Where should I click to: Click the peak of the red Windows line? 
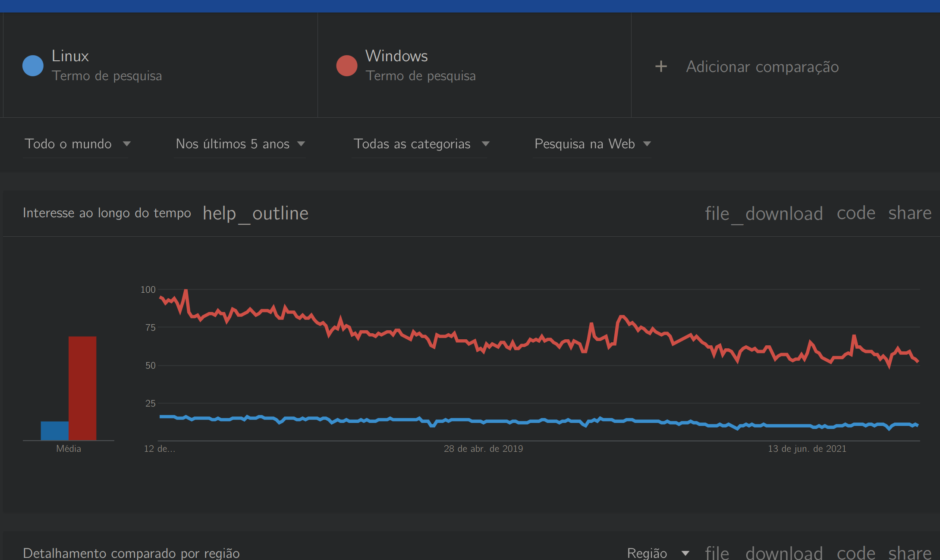[185, 291]
